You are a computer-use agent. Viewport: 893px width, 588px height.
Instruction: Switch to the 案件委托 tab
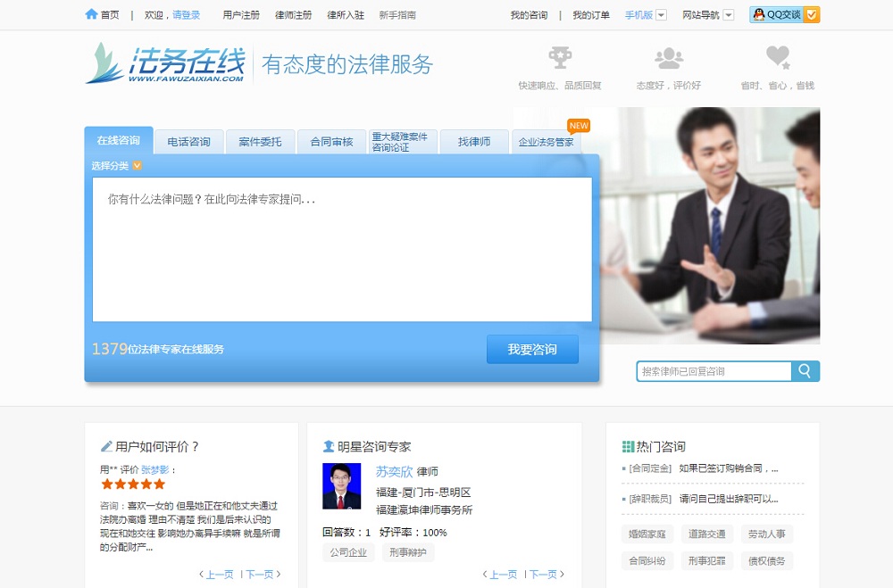pos(260,142)
